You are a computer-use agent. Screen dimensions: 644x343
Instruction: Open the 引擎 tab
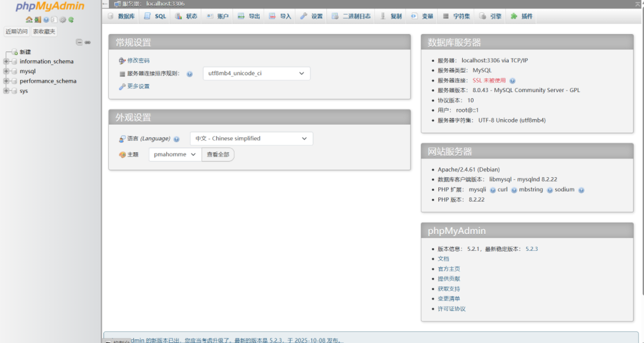490,16
